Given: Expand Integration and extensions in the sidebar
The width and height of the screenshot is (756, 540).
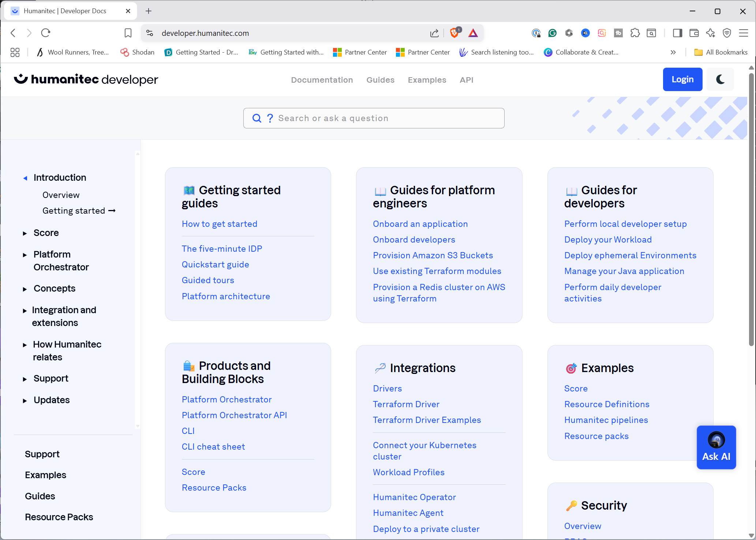Looking at the screenshot, I should coord(25,311).
